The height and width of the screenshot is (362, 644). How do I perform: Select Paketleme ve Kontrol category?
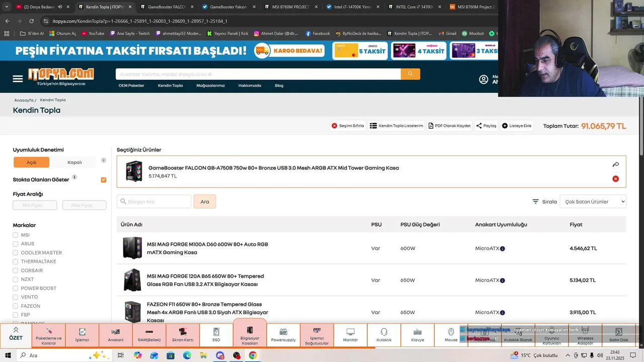tap(49, 336)
